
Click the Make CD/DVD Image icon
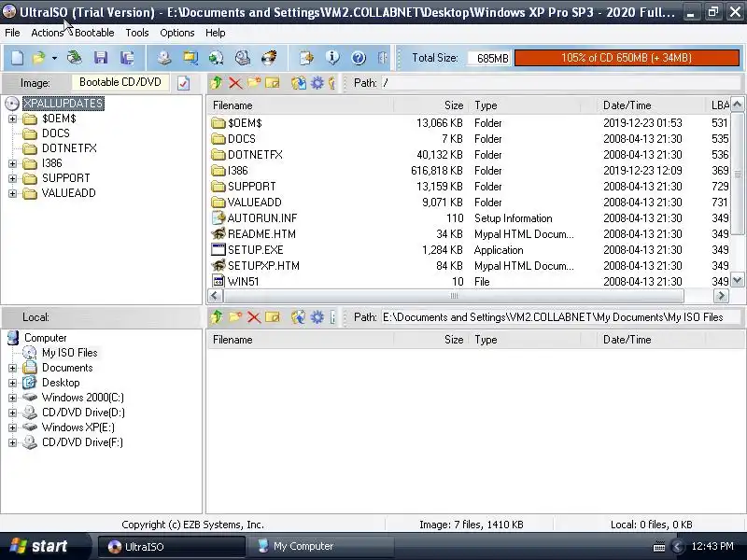pos(164,58)
